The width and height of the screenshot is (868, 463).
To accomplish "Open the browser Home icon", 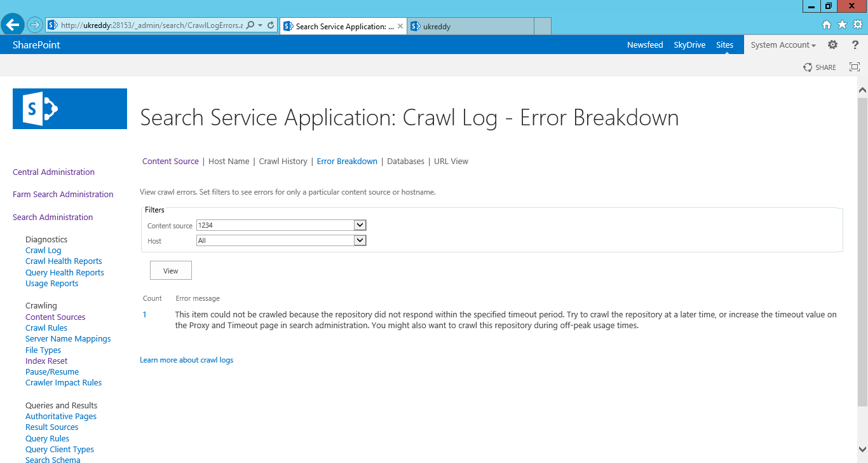I will click(x=827, y=25).
